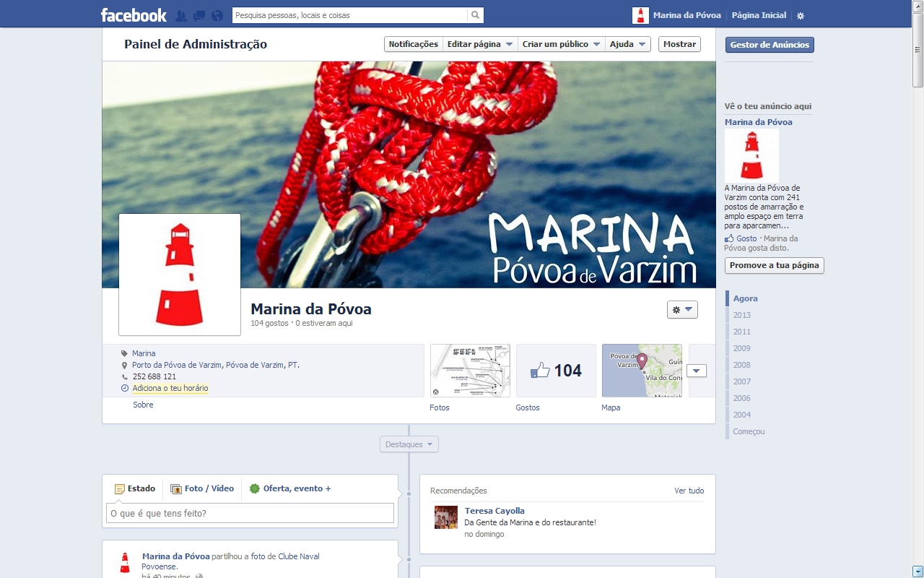The image size is (924, 578).
Task: Open the notifications globe icon
Action: tap(217, 15)
